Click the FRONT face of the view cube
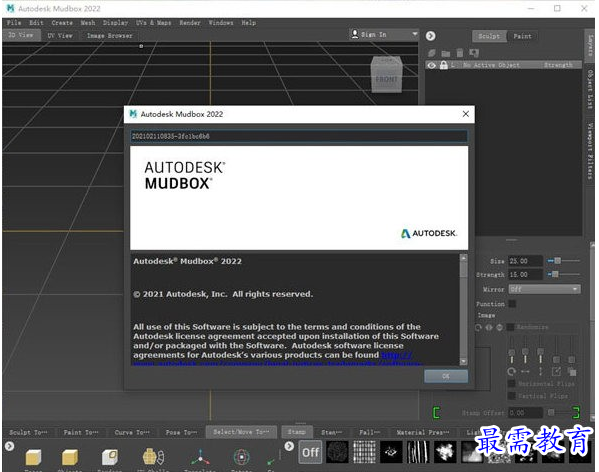The width and height of the screenshot is (599, 472). point(387,79)
